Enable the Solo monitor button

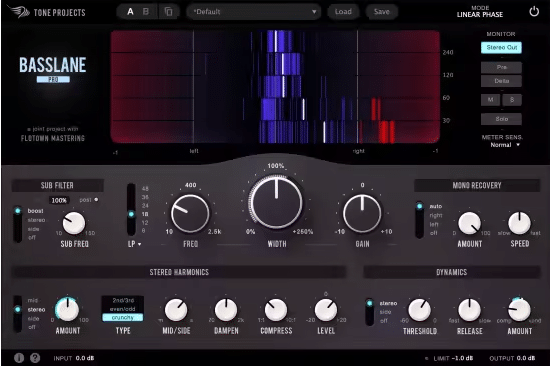(x=501, y=119)
